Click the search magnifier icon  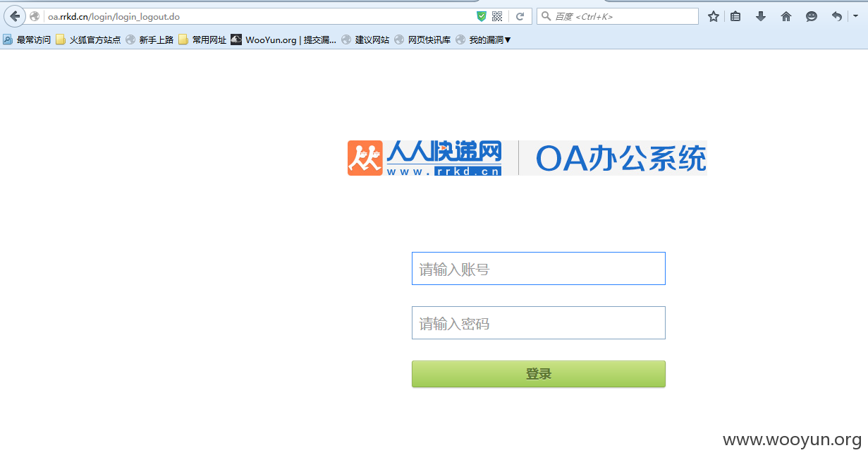point(546,16)
